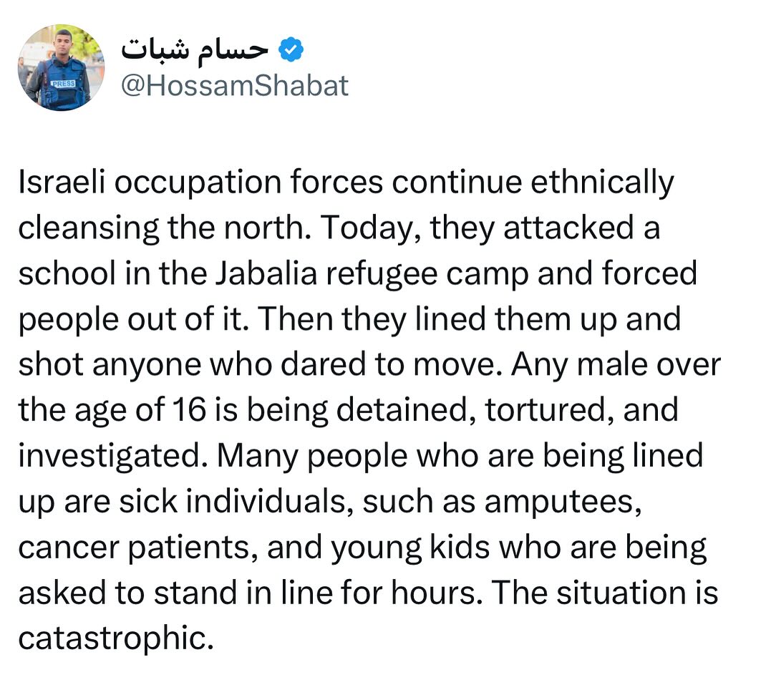Click the blue verified badge
766x700 pixels.
pyautogui.click(x=291, y=50)
